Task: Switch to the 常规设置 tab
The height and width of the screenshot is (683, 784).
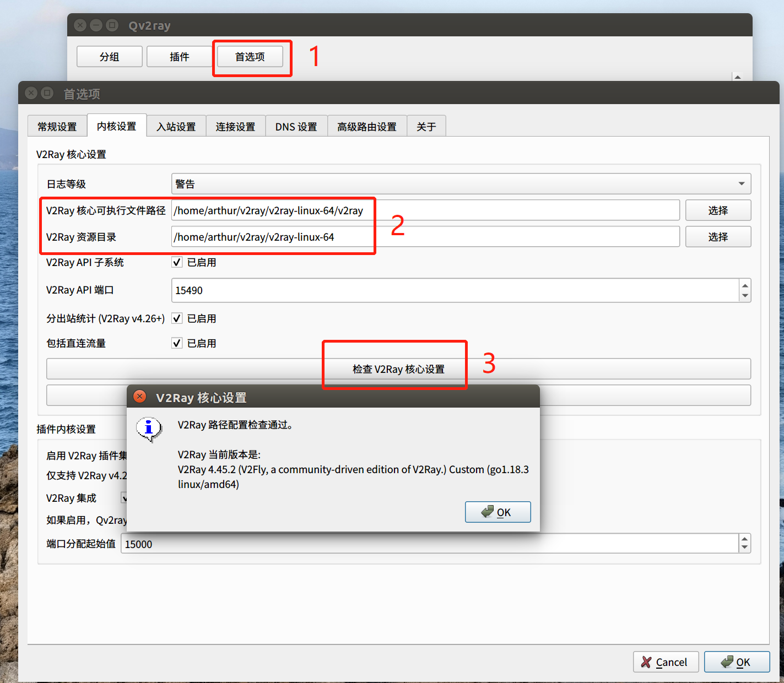Action: point(57,126)
